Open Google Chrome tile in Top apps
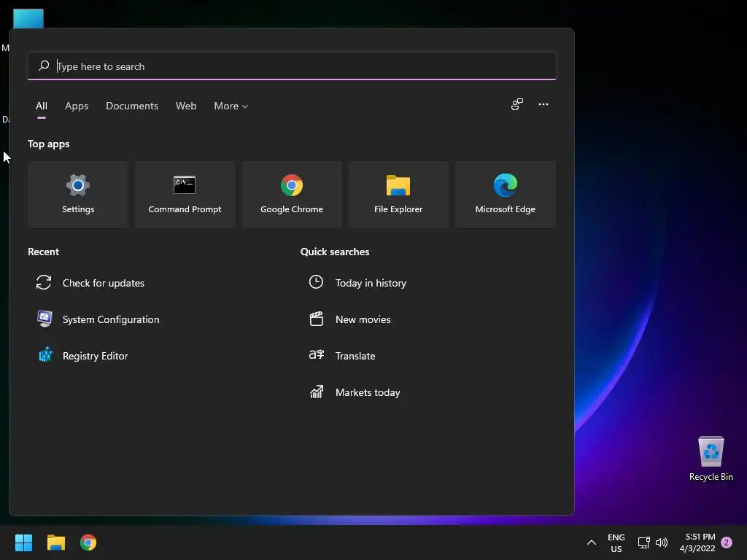Viewport: 747px width, 560px height. 292,194
